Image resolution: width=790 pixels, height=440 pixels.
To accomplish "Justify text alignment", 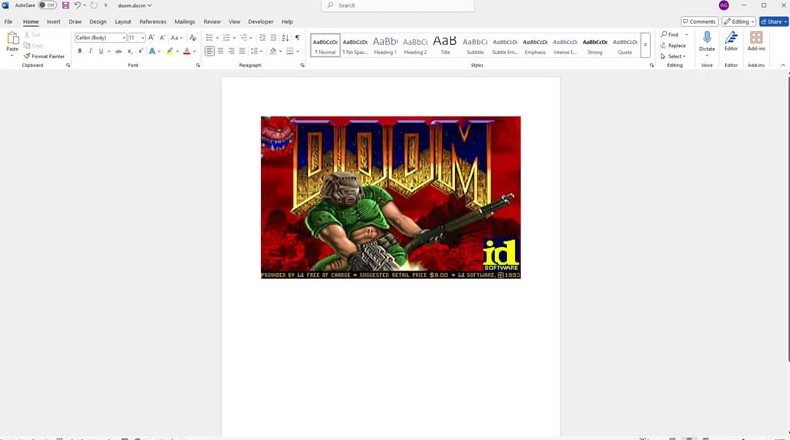I will coord(242,51).
